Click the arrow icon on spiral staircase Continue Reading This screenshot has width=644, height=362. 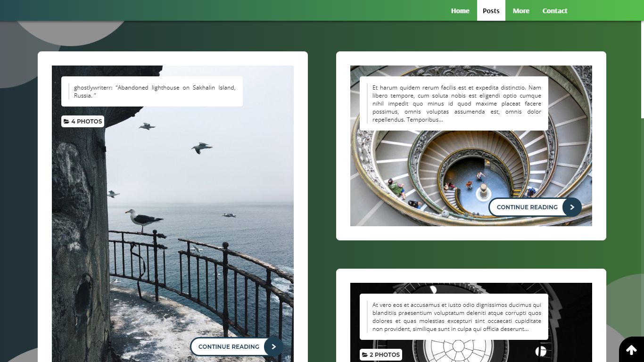point(572,207)
